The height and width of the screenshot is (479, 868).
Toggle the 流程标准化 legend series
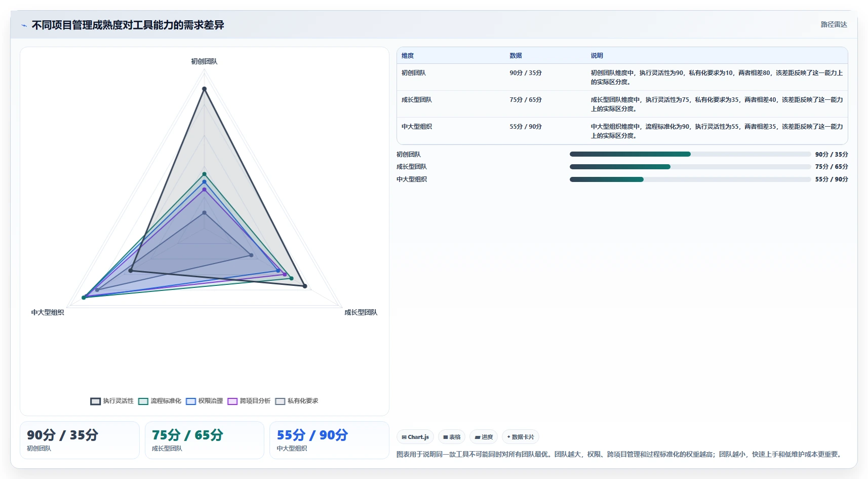point(160,401)
